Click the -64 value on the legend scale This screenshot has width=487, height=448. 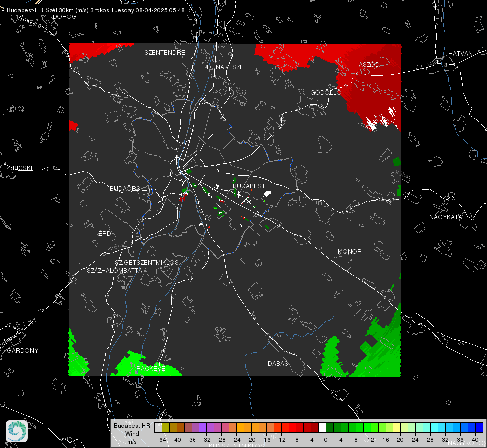point(162,440)
